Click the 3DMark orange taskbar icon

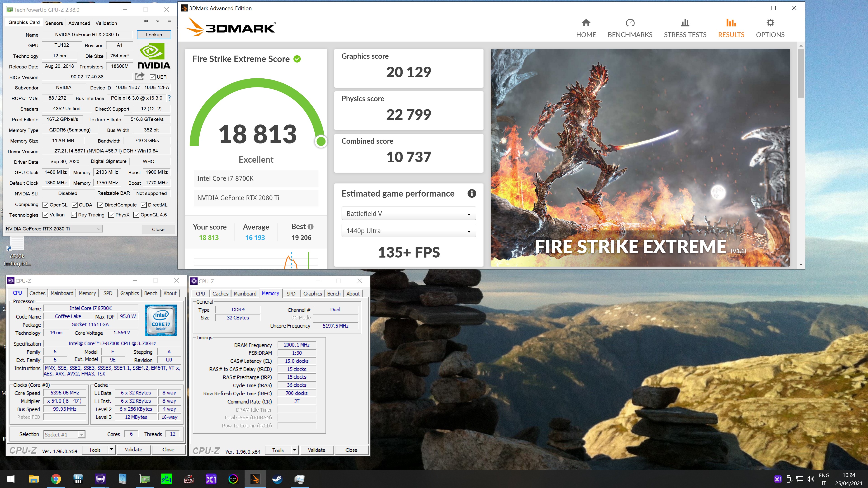coord(255,479)
